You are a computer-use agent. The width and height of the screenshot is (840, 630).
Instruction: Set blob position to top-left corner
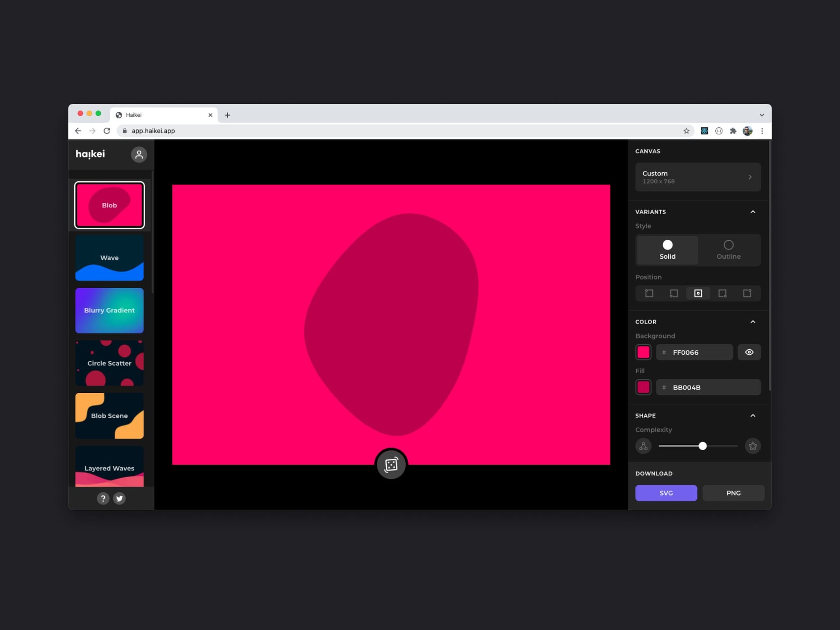click(x=649, y=293)
